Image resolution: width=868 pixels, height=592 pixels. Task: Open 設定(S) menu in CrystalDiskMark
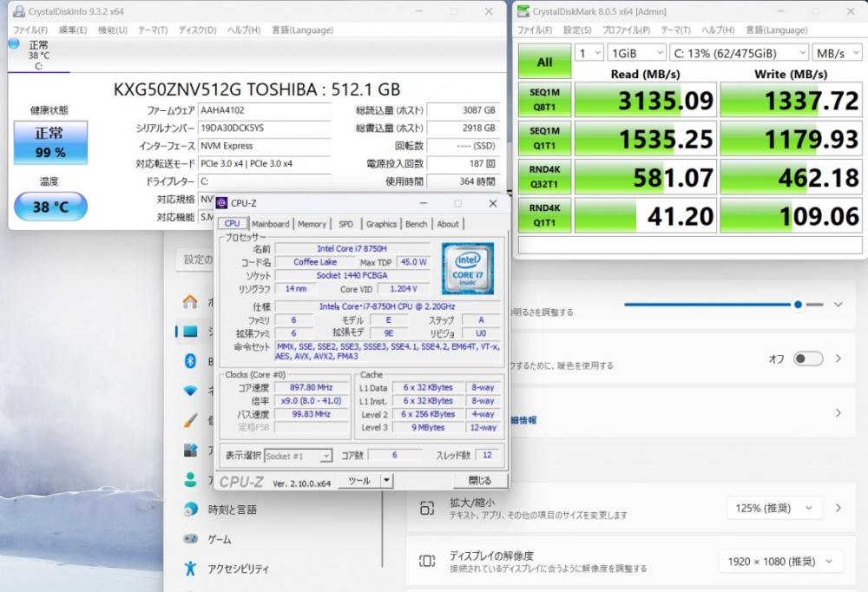(577, 30)
